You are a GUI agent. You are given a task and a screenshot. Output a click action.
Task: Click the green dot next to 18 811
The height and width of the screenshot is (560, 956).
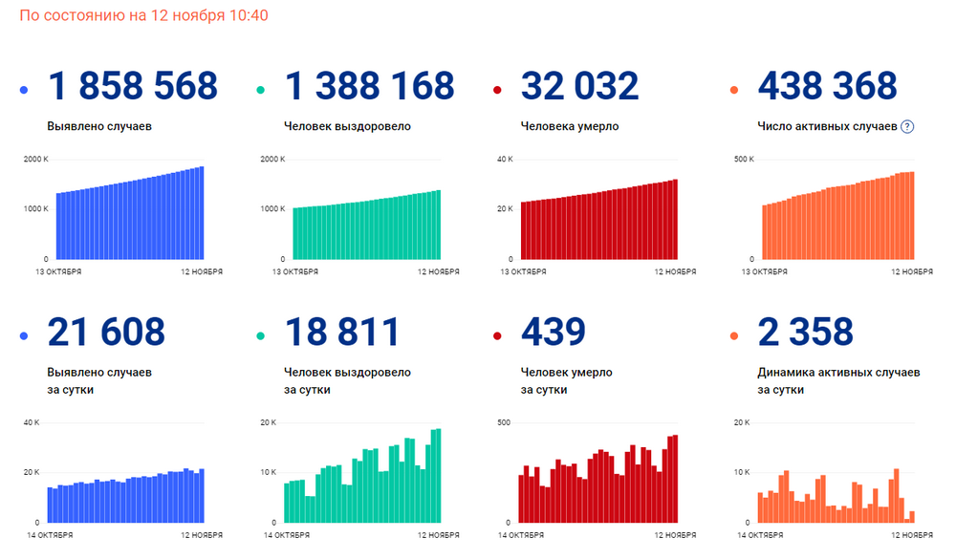261,335
